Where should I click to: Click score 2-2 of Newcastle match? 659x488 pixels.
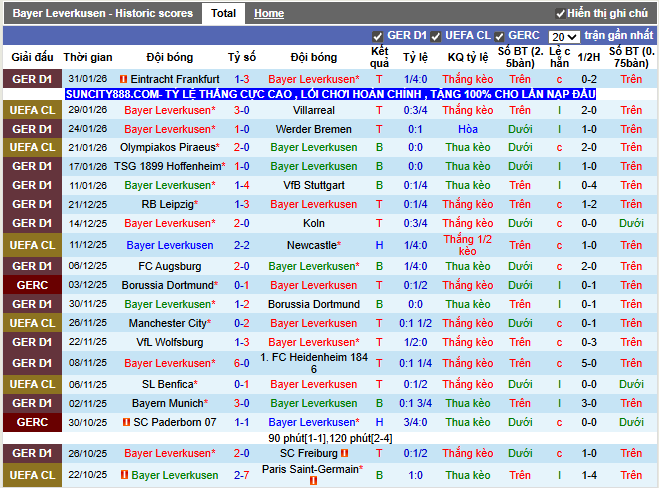242,245
